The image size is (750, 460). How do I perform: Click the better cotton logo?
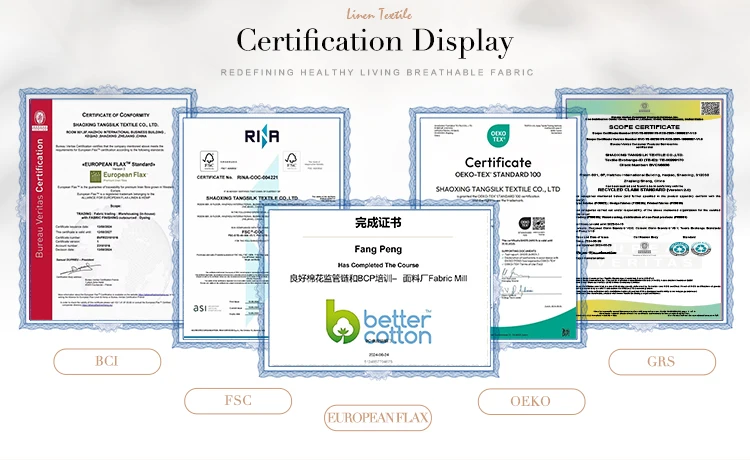point(379,322)
